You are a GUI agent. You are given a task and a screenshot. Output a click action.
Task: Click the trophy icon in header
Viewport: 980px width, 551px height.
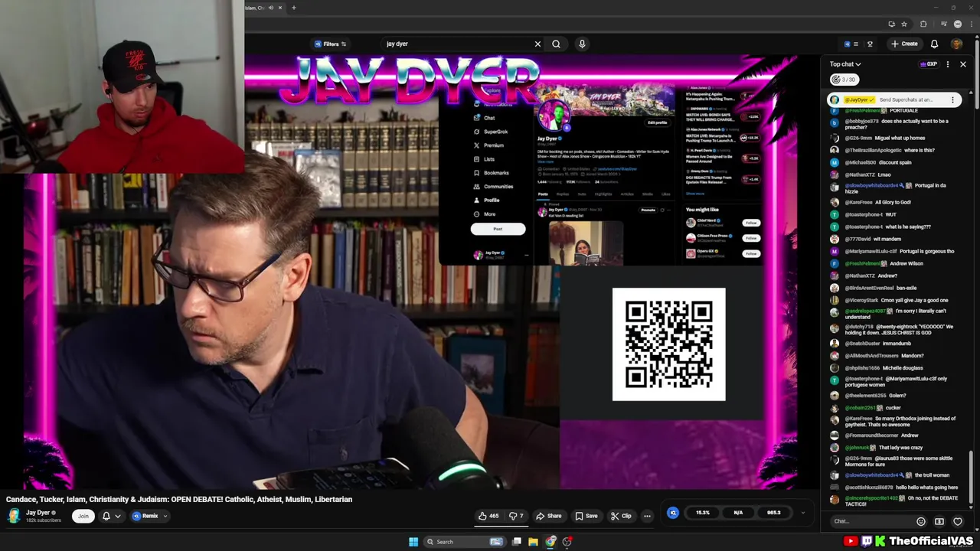coord(870,44)
